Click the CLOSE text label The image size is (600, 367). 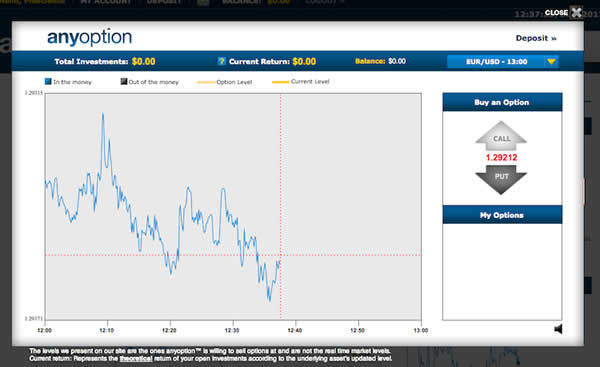click(556, 13)
